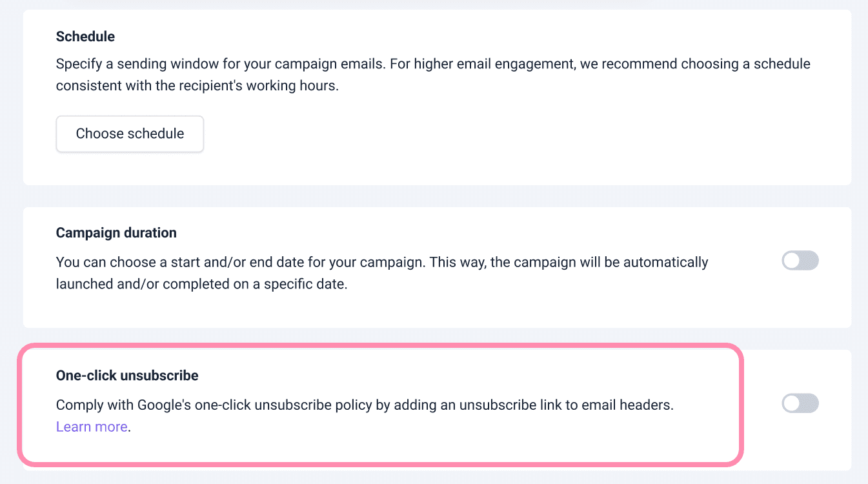868x484 pixels.
Task: Click the Choose schedule button
Action: [x=130, y=134]
